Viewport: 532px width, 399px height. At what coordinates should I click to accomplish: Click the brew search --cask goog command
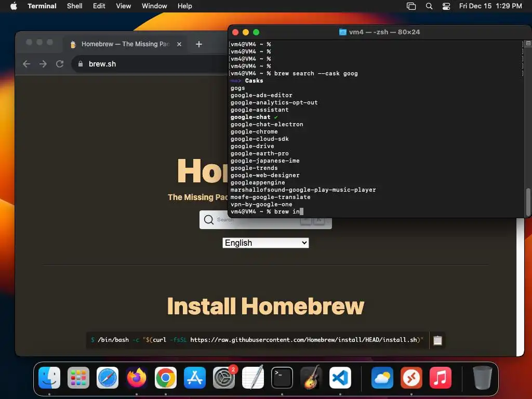pyautogui.click(x=316, y=73)
